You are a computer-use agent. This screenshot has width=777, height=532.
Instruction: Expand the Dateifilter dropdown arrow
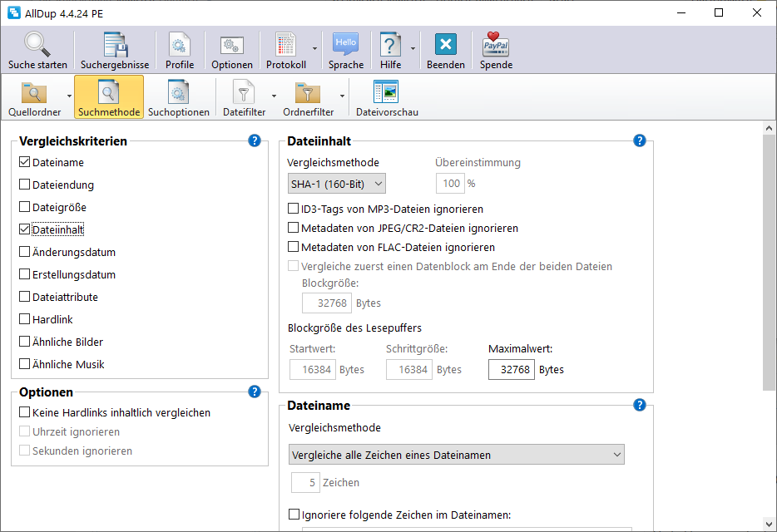point(274,96)
